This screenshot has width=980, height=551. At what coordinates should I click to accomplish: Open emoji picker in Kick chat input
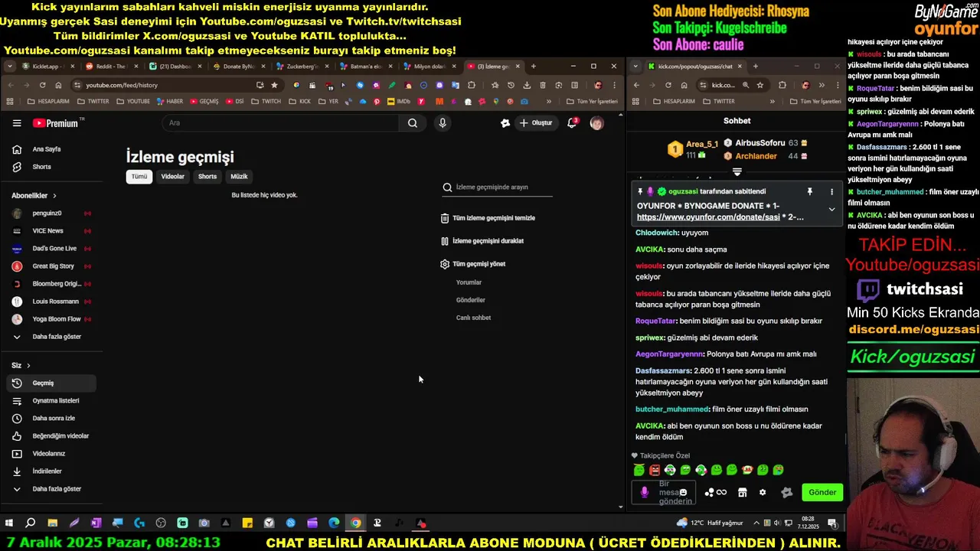pyautogui.click(x=683, y=493)
